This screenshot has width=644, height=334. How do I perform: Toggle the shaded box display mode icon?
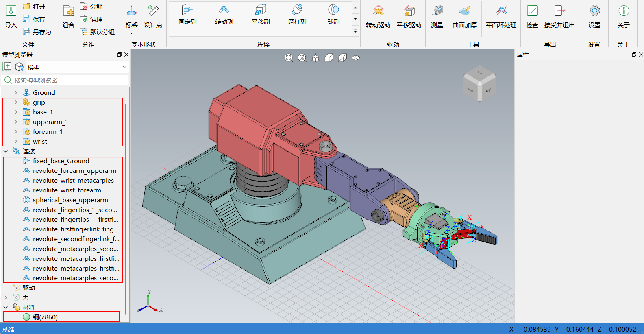point(329,58)
